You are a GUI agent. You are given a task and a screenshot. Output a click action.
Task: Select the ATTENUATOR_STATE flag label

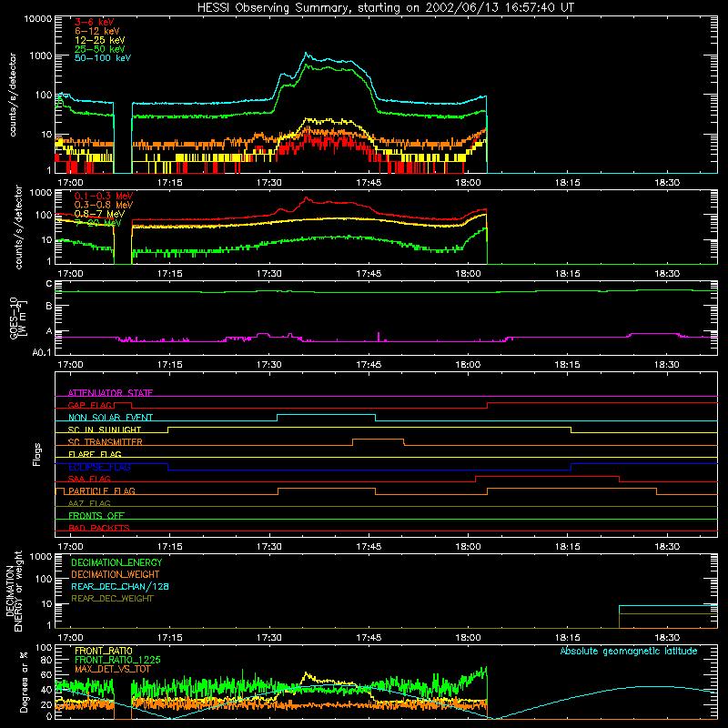(110, 393)
